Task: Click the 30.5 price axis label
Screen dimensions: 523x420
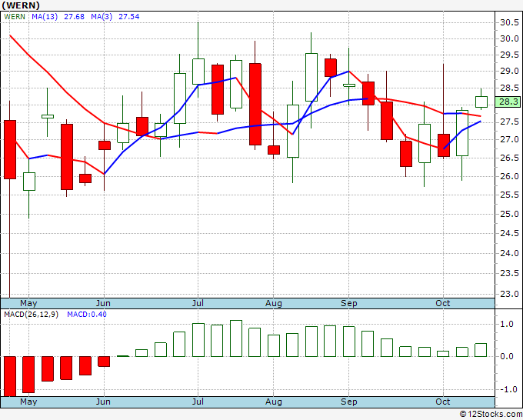Action: pyautogui.click(x=509, y=22)
